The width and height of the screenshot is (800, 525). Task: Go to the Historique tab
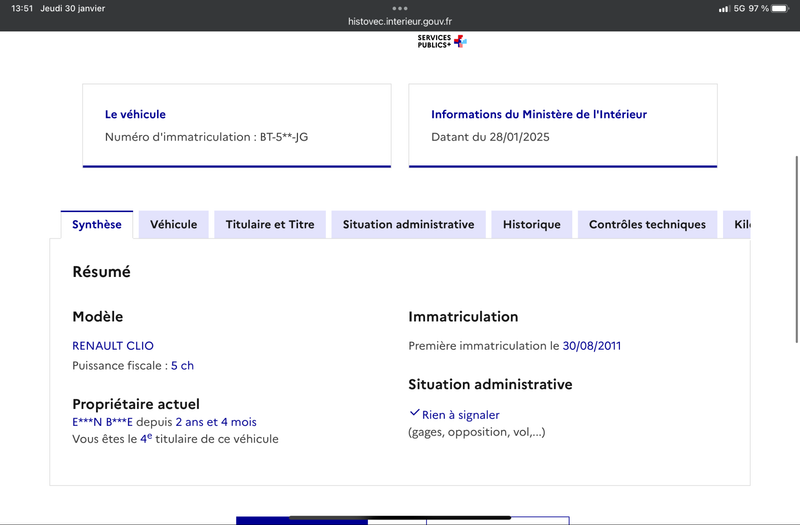pos(532,224)
